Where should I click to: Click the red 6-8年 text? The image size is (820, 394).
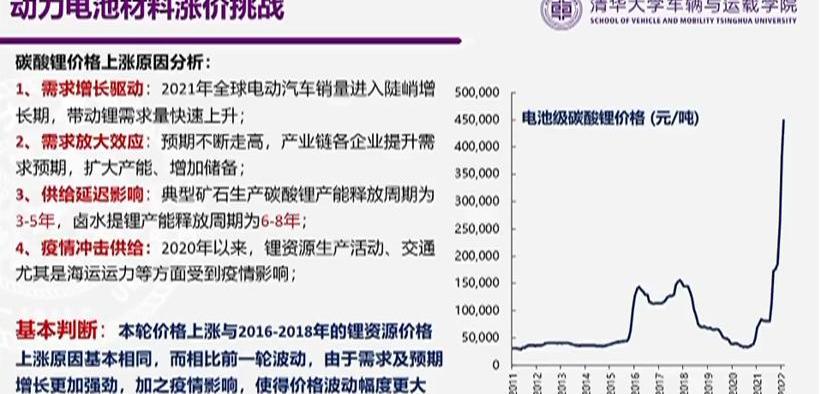(x=281, y=221)
